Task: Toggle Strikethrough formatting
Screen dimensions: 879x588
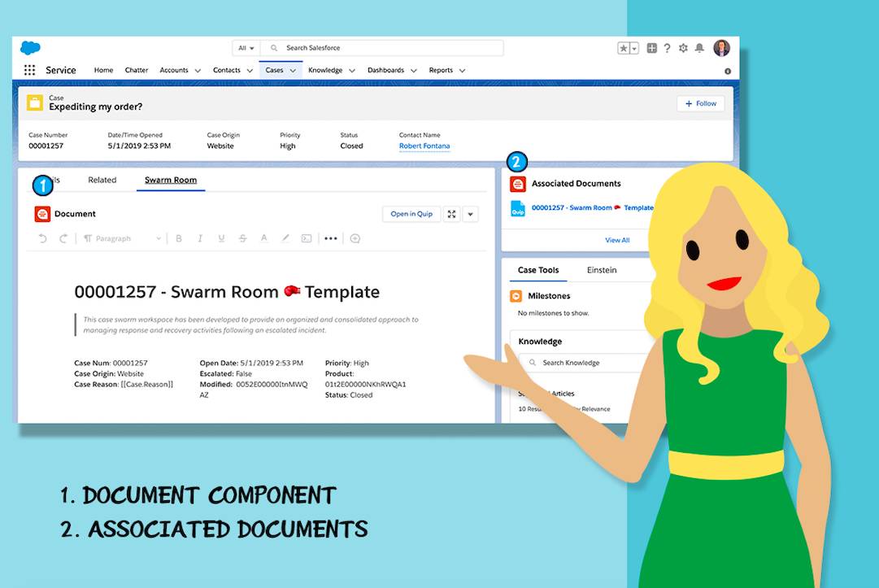Action: coord(243,239)
